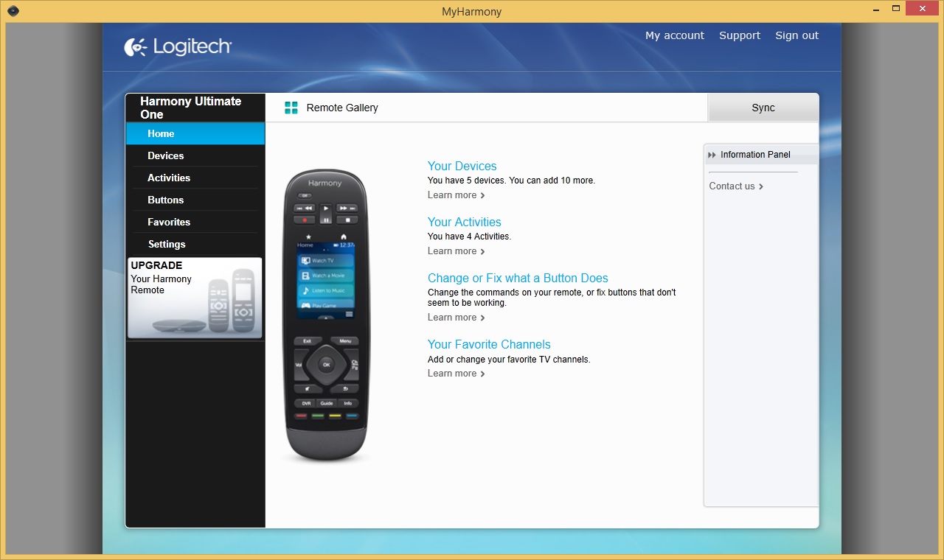Image resolution: width=944 pixels, height=560 pixels.
Task: Click the Sync button
Action: point(763,108)
